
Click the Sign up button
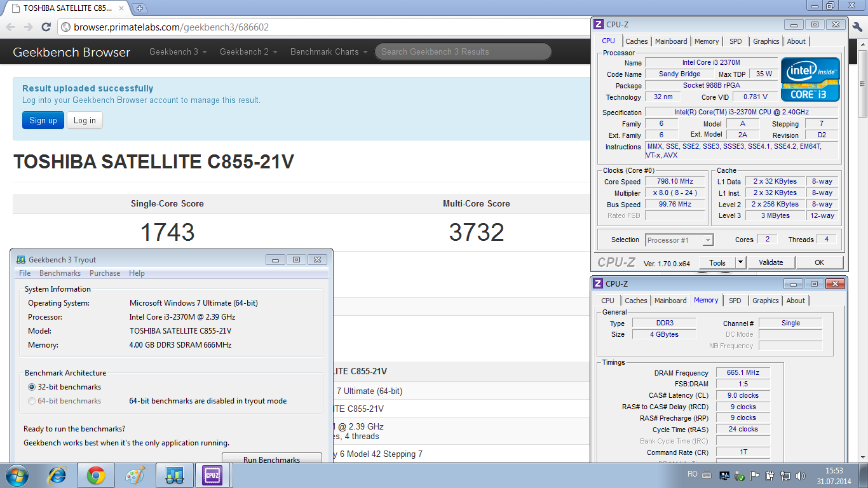pyautogui.click(x=43, y=120)
